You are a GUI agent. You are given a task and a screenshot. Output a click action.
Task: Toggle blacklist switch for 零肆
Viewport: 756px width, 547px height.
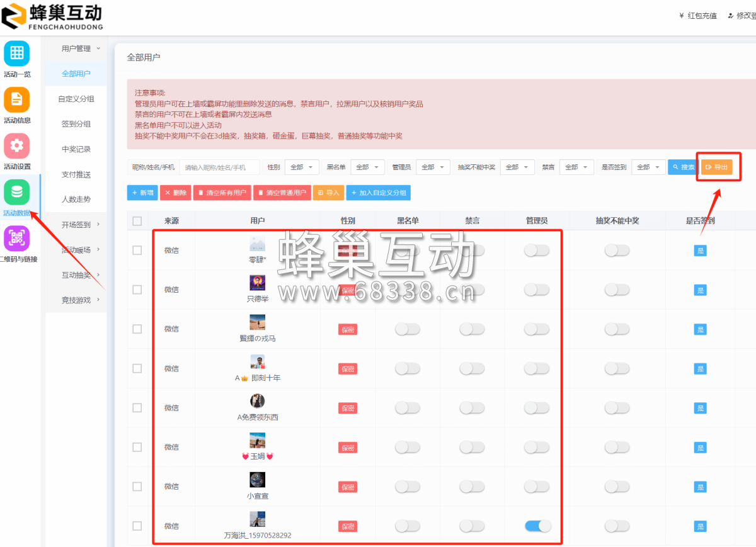[x=408, y=250]
